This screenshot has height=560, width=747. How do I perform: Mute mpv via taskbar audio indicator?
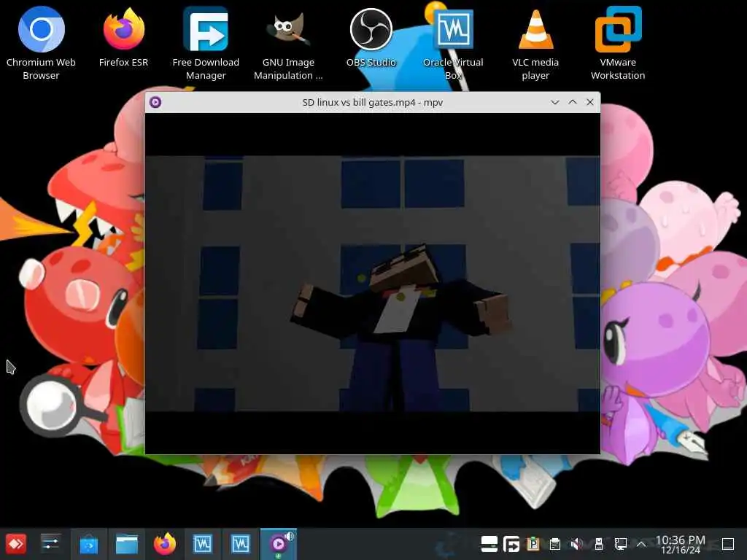(289, 536)
